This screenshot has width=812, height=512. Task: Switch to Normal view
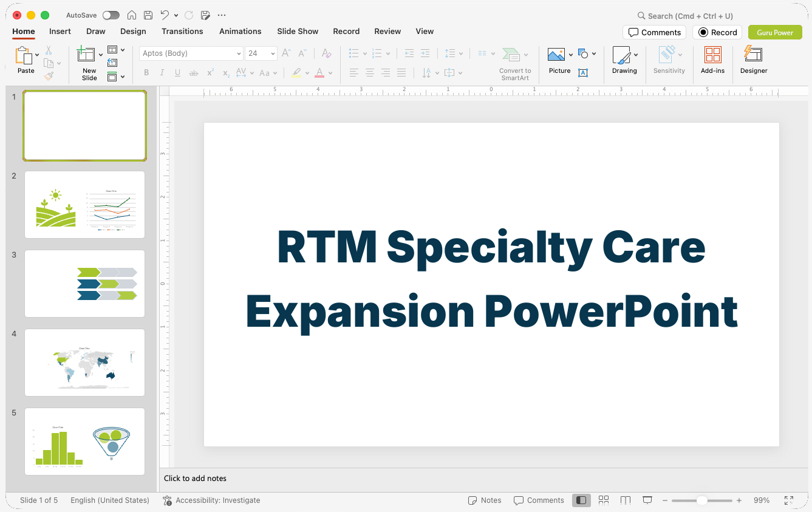pyautogui.click(x=581, y=500)
